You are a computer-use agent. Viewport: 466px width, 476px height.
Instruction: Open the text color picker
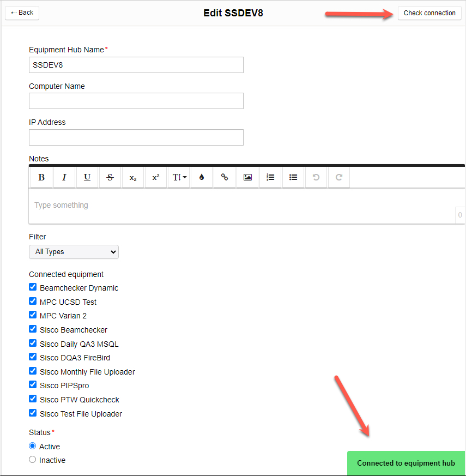[x=202, y=177]
